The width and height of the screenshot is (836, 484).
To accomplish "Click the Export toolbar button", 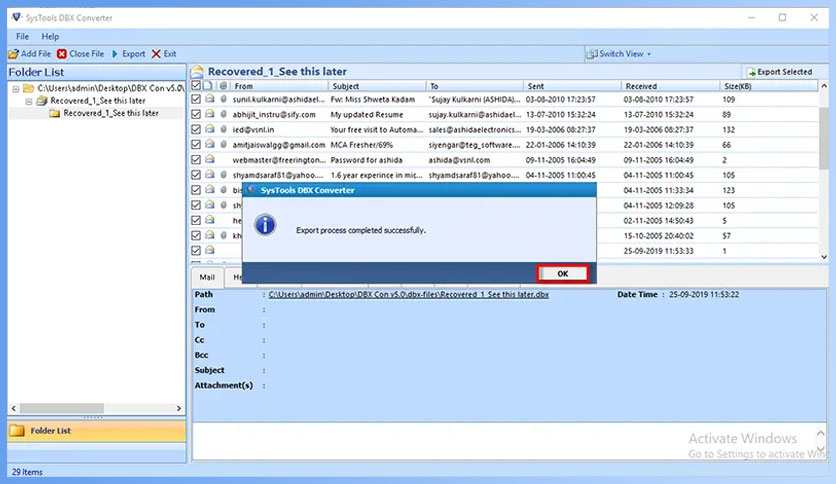I will (x=128, y=54).
